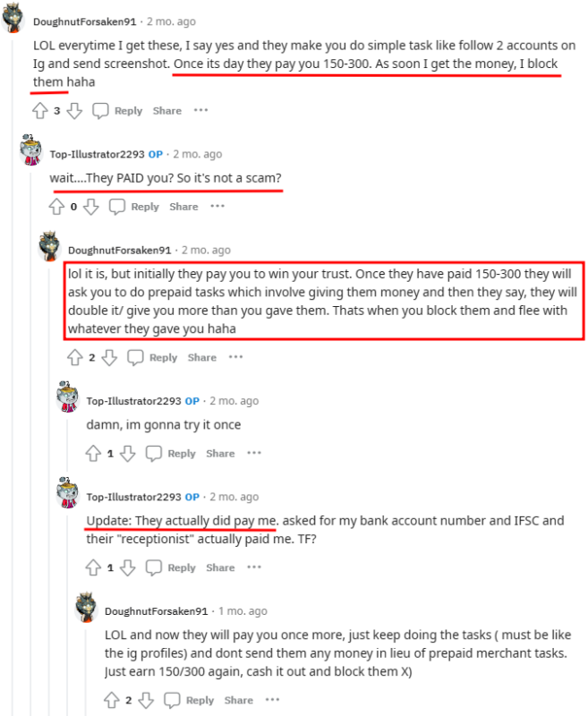Downvote "damn, im gonna try it once"
The width and height of the screenshot is (588, 716).
(128, 453)
